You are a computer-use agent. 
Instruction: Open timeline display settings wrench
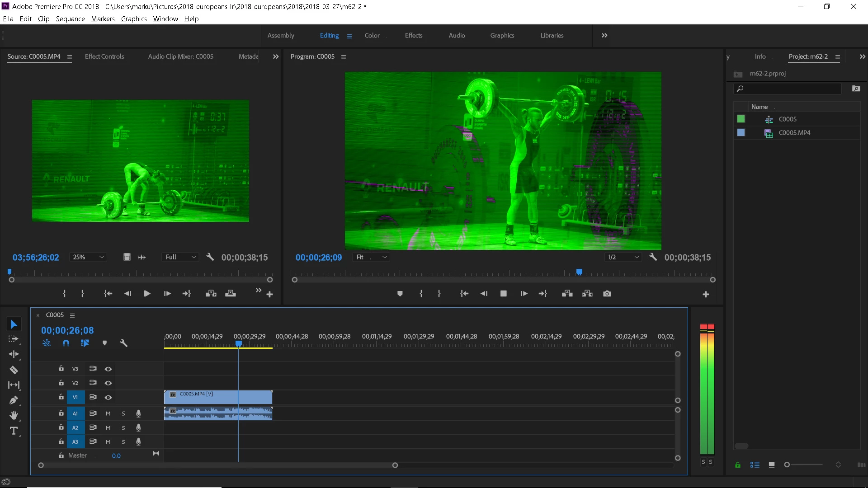pyautogui.click(x=123, y=343)
